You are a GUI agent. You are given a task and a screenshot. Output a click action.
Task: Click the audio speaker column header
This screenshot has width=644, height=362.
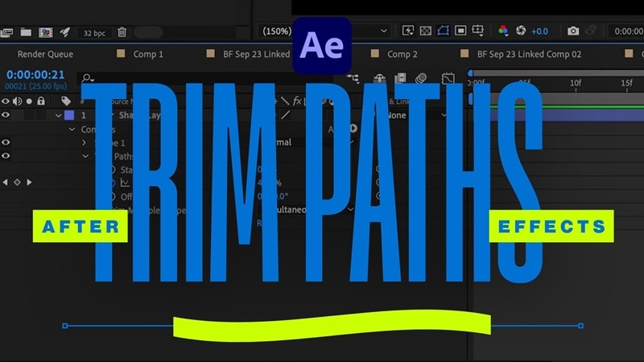(x=17, y=101)
